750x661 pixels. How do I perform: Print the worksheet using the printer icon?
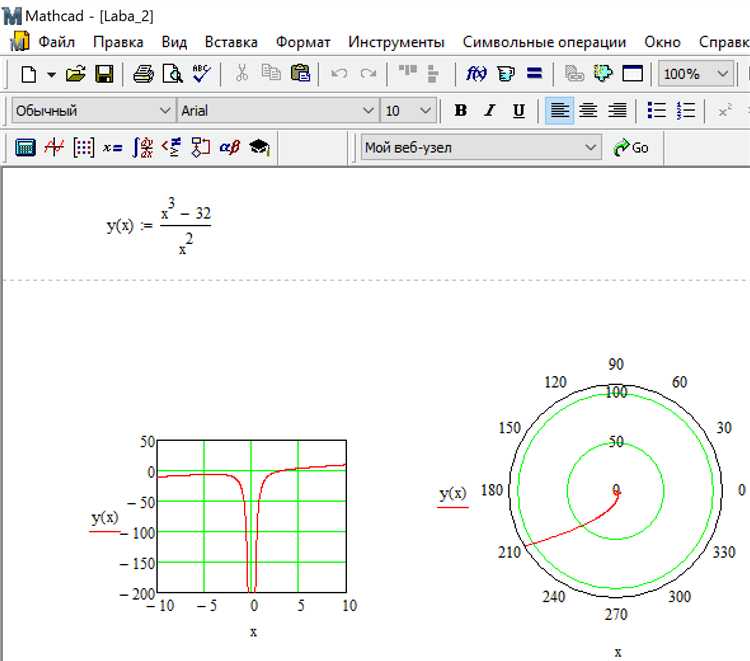point(143,74)
